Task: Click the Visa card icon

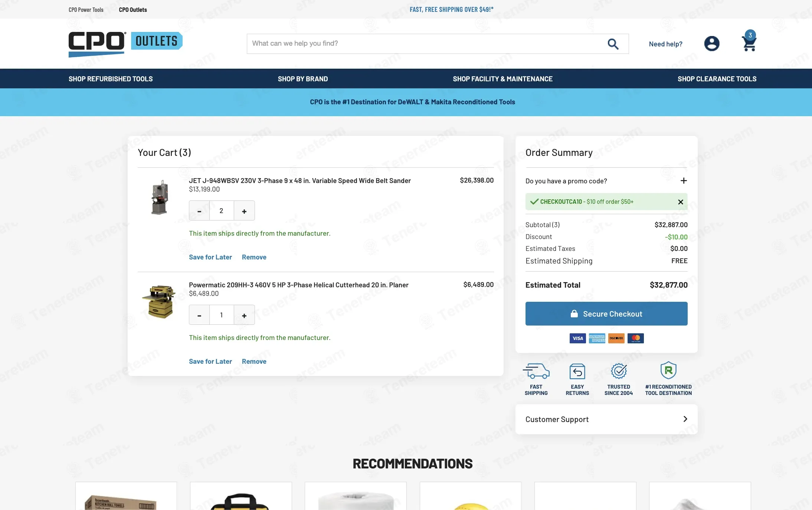Action: (x=577, y=338)
